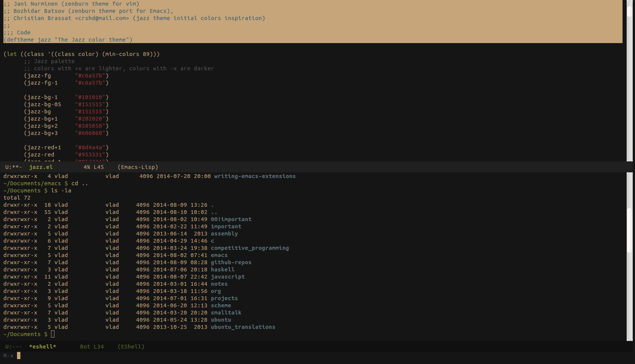Click the 'ls -la' command text
This screenshot has width=635, height=364.
(61, 191)
